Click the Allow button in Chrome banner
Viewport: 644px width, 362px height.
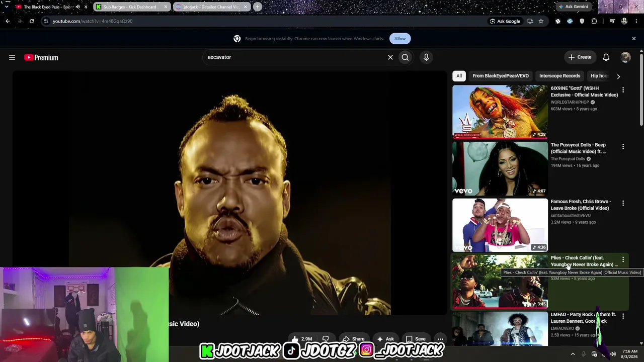tap(400, 39)
